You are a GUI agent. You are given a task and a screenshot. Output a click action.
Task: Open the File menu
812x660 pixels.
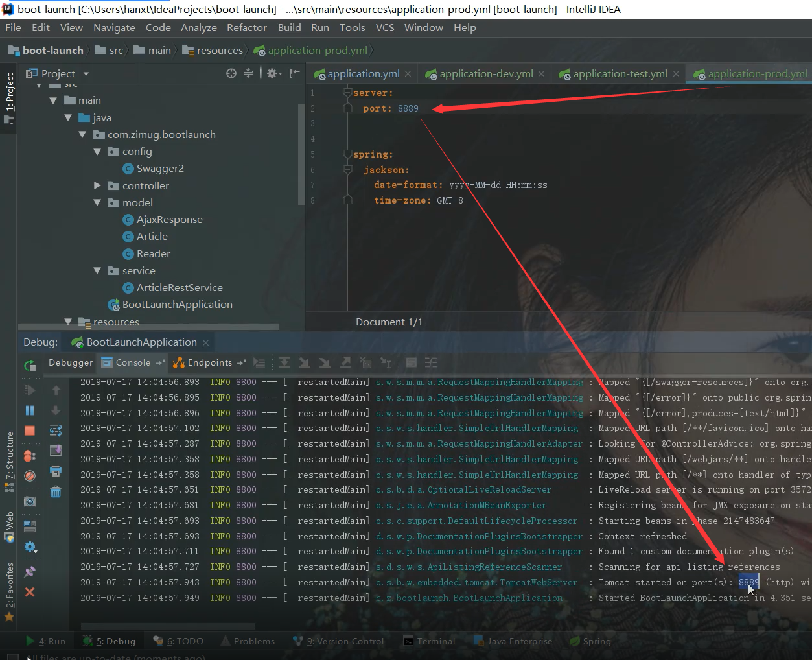(13, 28)
